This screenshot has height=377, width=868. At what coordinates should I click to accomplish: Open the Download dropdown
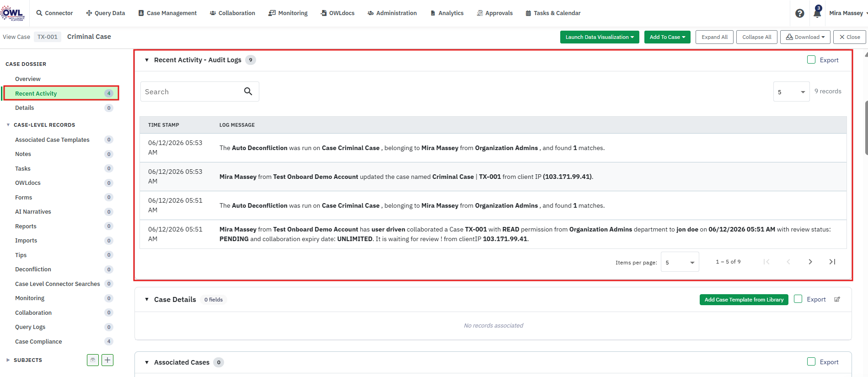pyautogui.click(x=805, y=37)
